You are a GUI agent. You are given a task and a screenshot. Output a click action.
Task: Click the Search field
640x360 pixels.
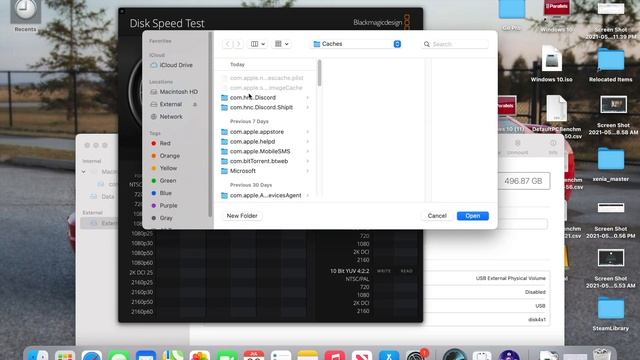point(455,44)
